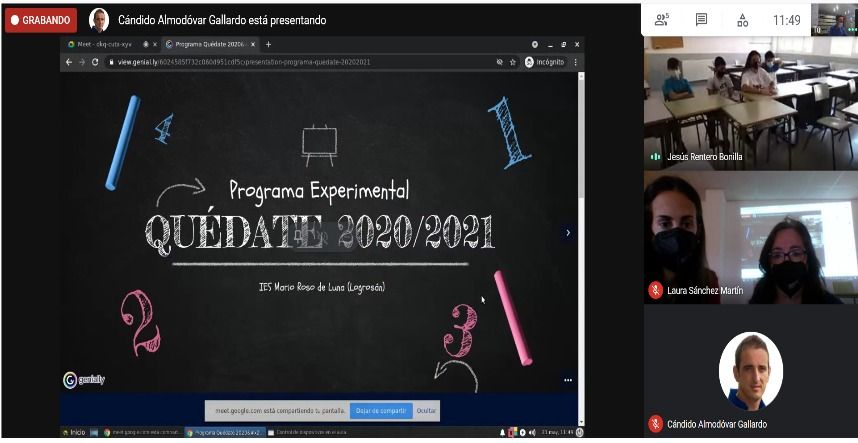Select the 'Control de dispositivos' taskbar window

coord(308,432)
